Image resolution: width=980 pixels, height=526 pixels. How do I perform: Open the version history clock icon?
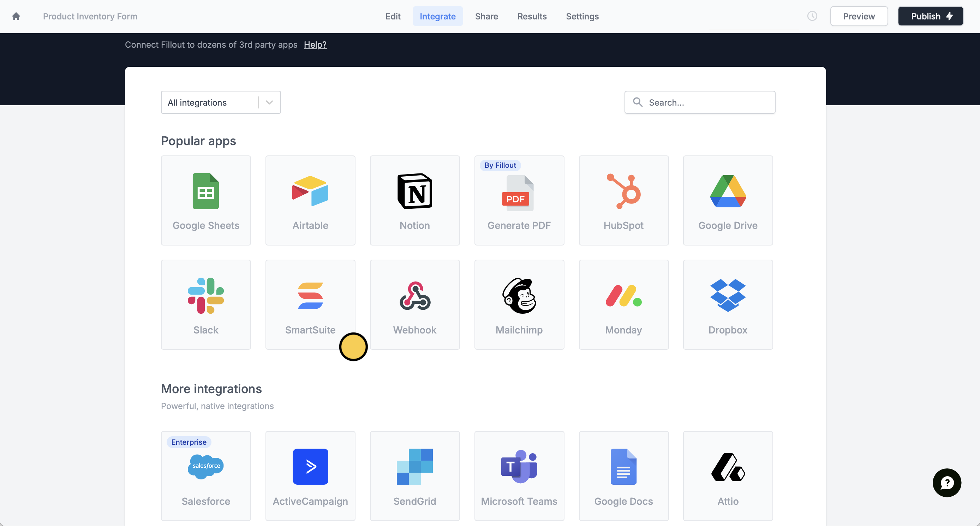pos(812,16)
